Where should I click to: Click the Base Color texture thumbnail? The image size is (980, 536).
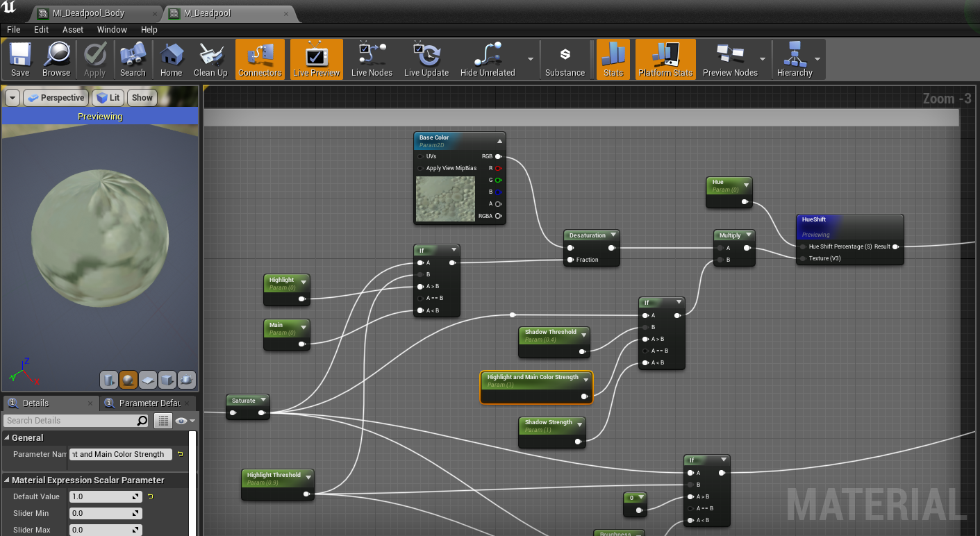click(445, 199)
